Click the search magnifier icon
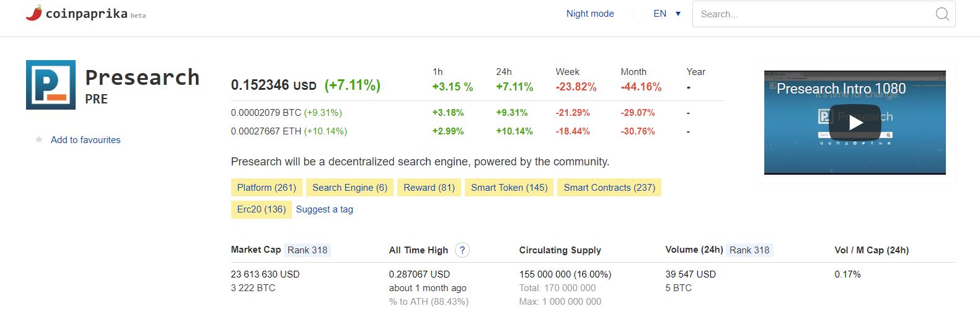 pos(942,14)
